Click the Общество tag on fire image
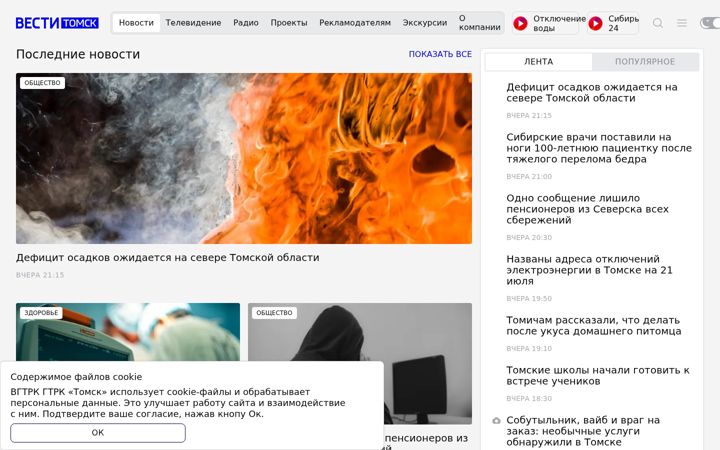720x450 pixels. click(42, 83)
